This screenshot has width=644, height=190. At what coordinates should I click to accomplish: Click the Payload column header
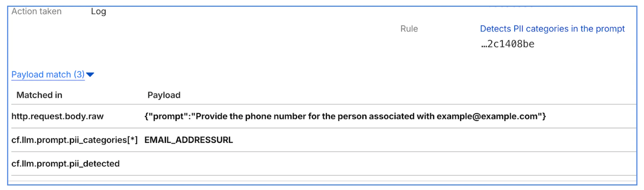click(x=164, y=95)
